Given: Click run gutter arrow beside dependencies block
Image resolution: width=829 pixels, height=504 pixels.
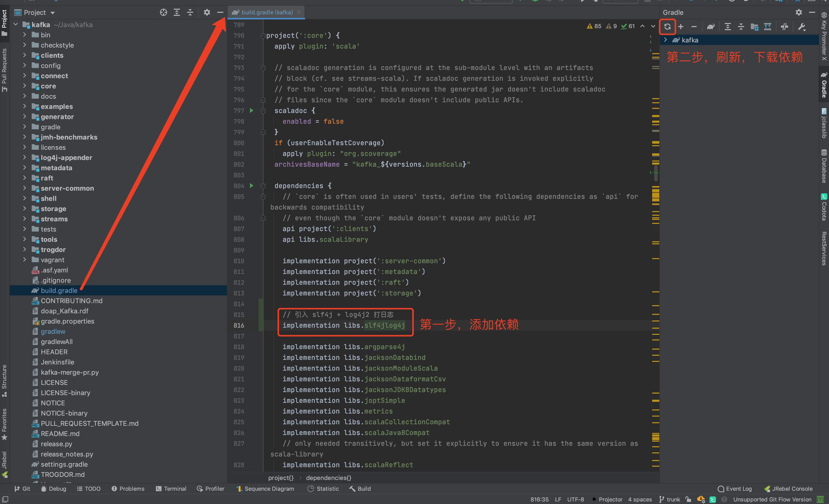Looking at the screenshot, I should (x=251, y=185).
